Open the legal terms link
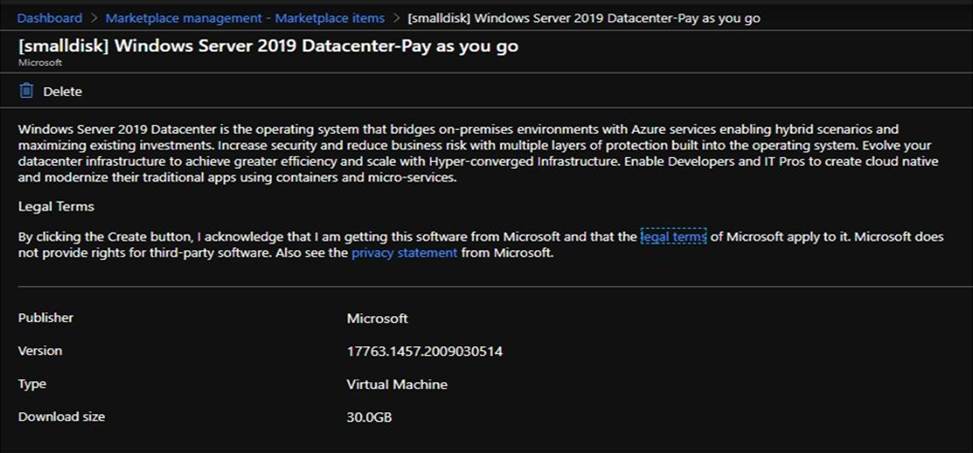The image size is (973, 453). 673,236
